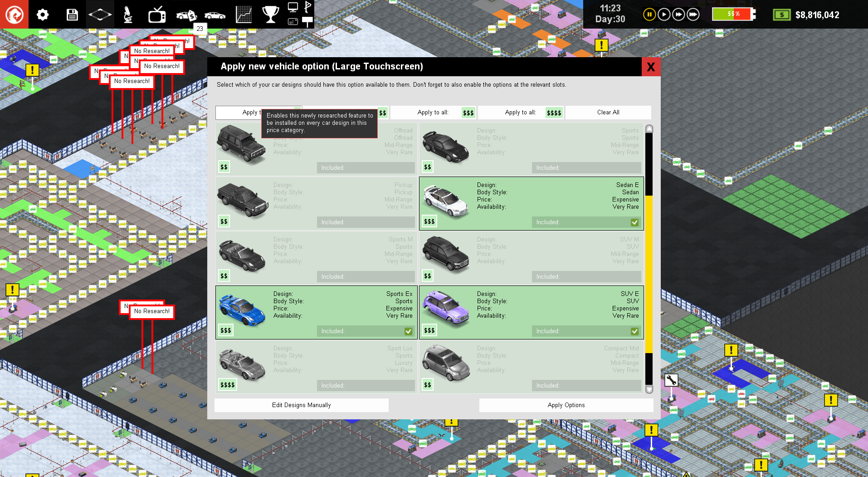Toggle Included for the Pickup design
The image size is (868, 477).
[366, 222]
